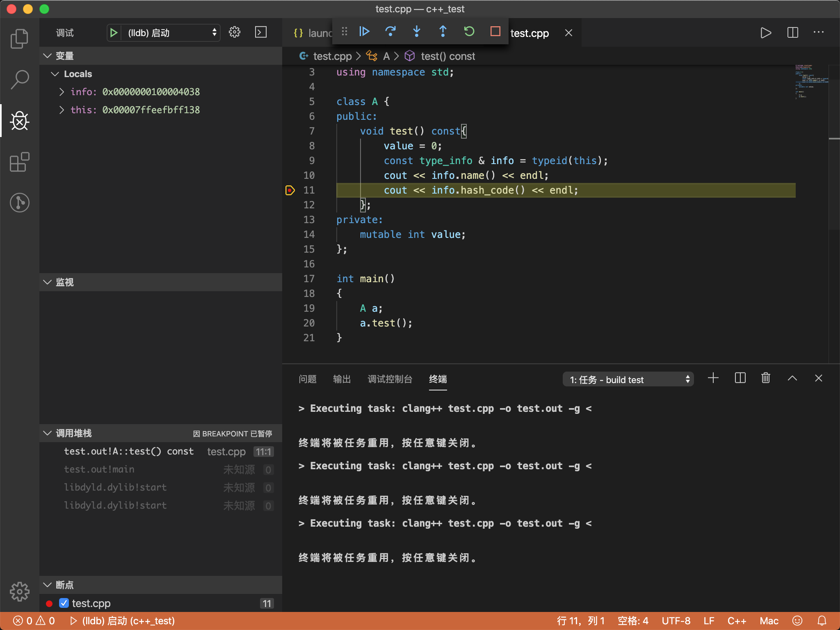Screen dimensions: 840x630
Task: Click the Step Over debug icon
Action: [x=390, y=32]
